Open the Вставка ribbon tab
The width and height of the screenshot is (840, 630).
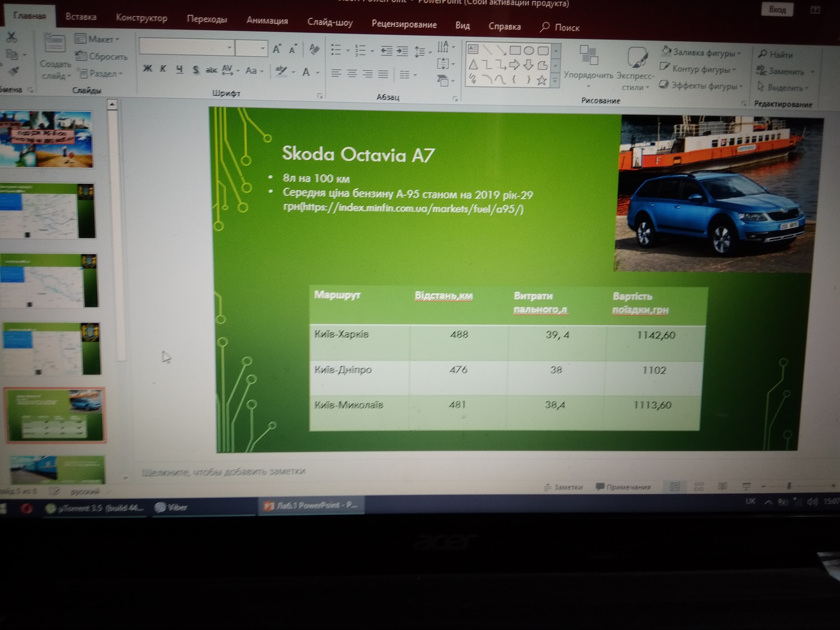[81, 17]
